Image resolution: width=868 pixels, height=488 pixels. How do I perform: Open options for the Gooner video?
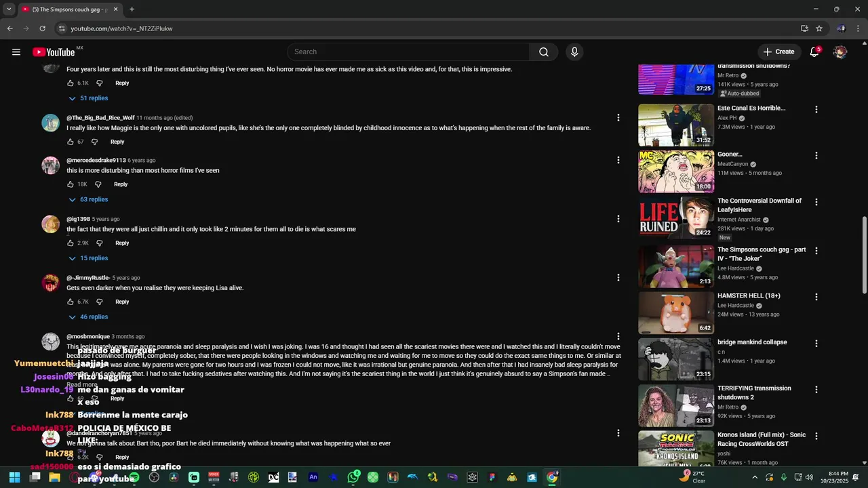click(816, 155)
